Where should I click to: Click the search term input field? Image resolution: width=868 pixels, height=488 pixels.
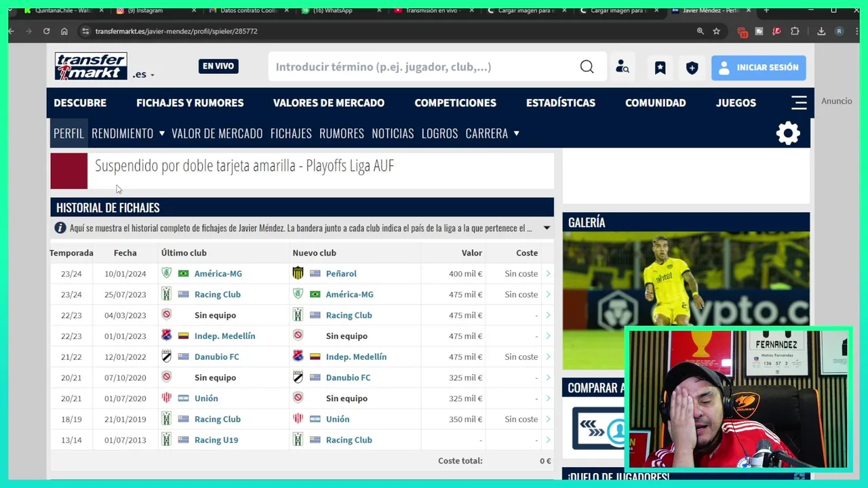422,66
